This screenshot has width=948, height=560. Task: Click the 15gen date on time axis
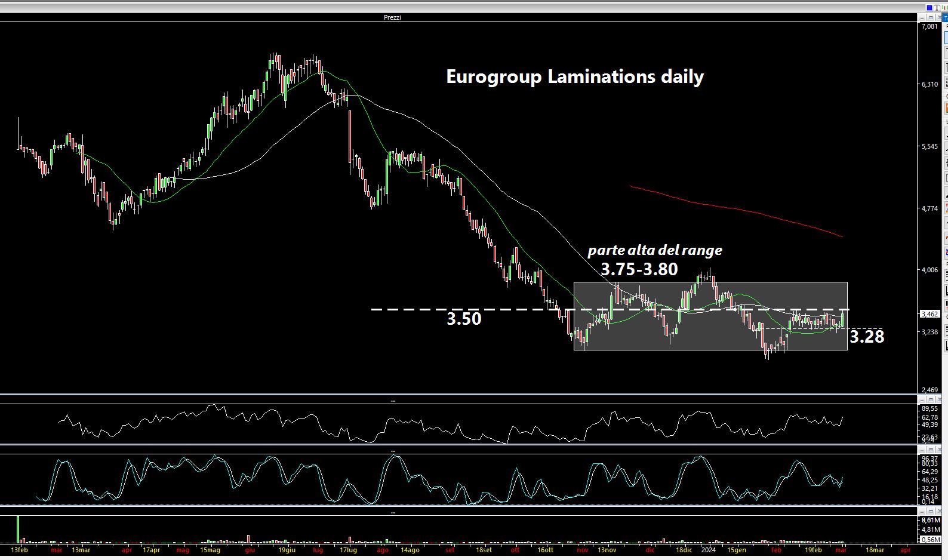pos(737,550)
